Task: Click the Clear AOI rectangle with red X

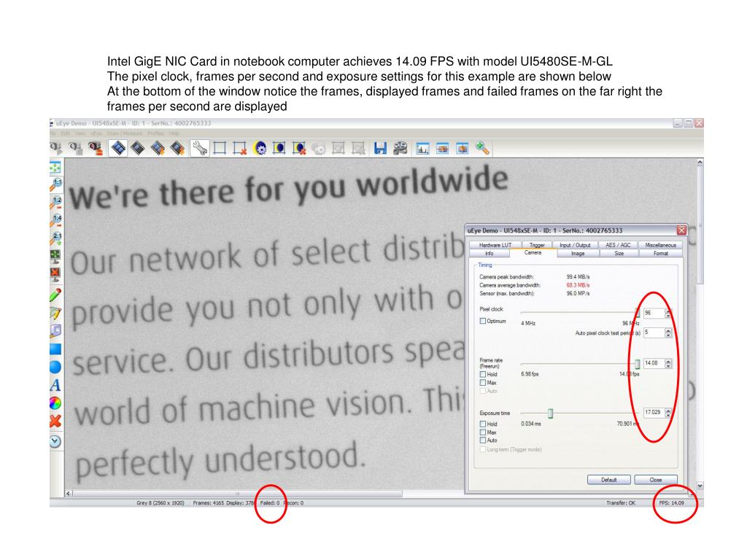Action: [x=239, y=149]
